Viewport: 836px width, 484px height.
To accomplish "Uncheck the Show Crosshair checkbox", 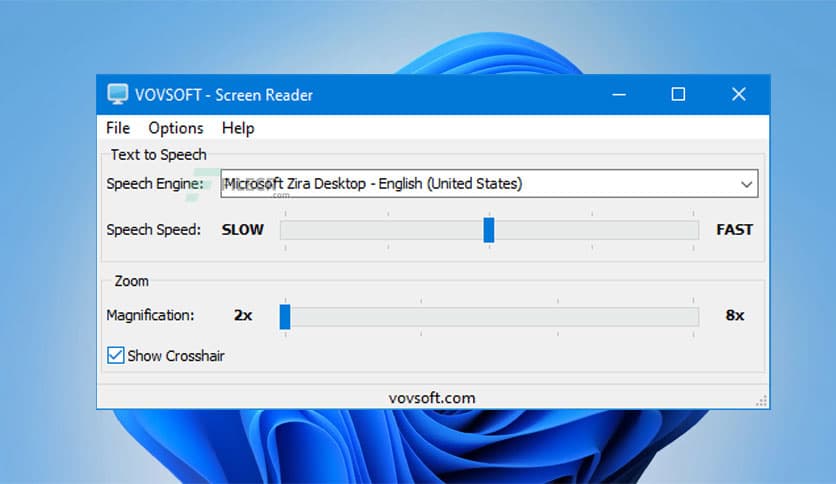I will 116,355.
